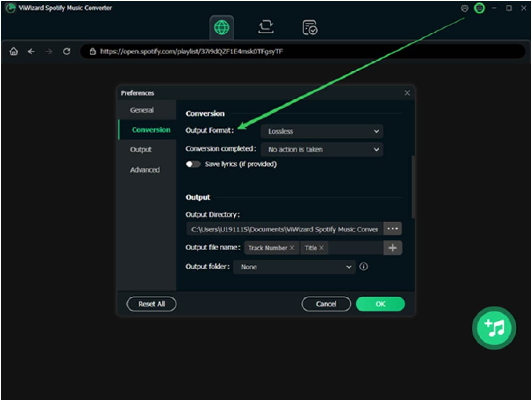Image resolution: width=532 pixels, height=401 pixels.
Task: Click the green hamburger menu icon
Action: 479,8
